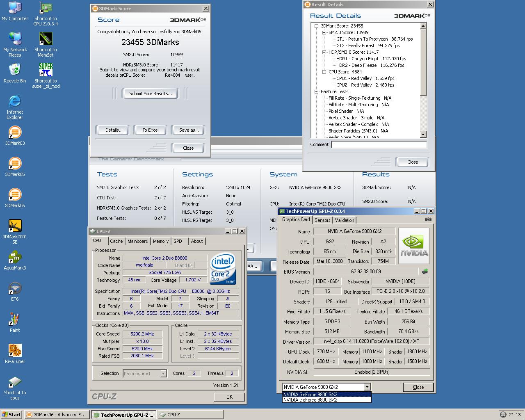Switch to the Mainboard tab in CPU-Z
The image size is (525, 420).
pos(138,241)
